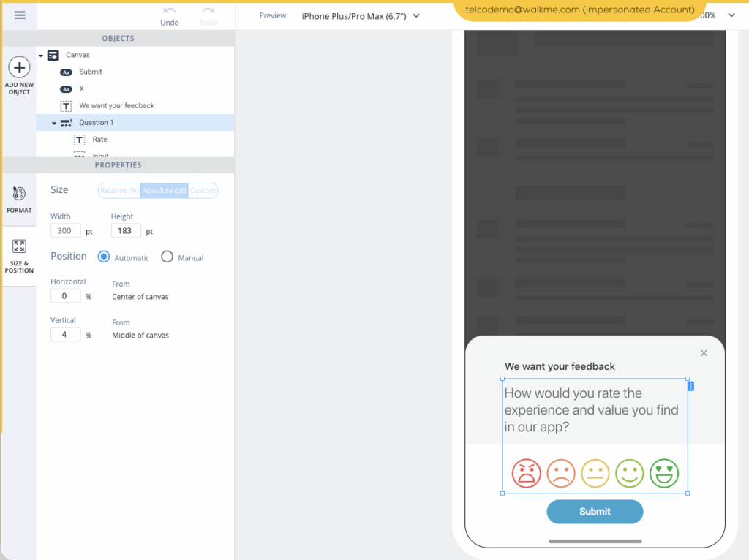Click the Width input field
The image size is (749, 560).
point(65,231)
